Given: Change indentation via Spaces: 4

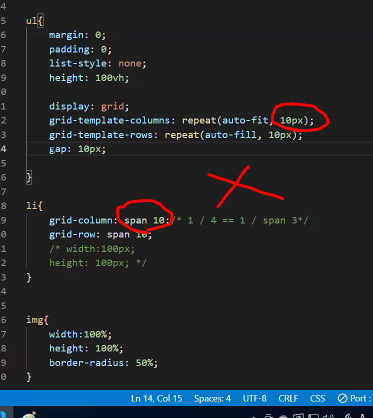Looking at the screenshot, I should click(x=212, y=398).
